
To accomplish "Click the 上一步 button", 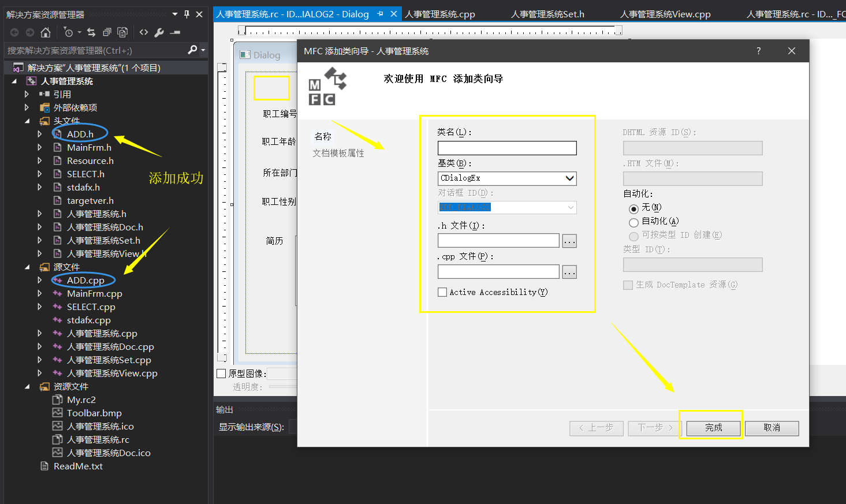I will pyautogui.click(x=597, y=428).
